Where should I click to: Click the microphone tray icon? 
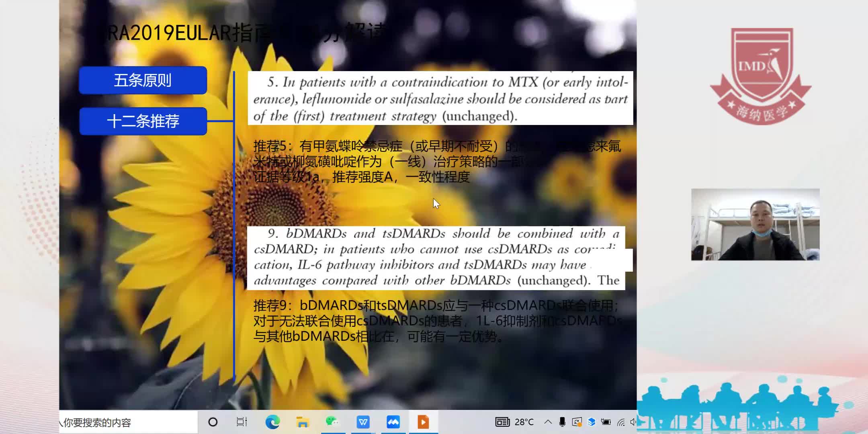562,422
